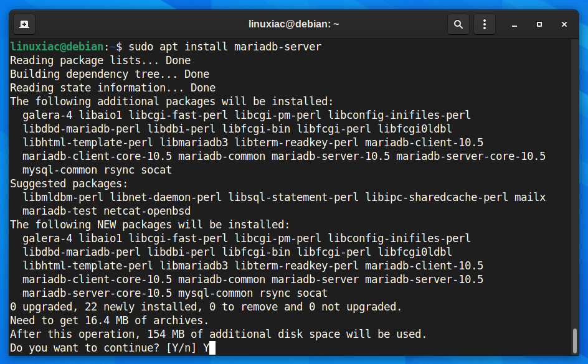Screen dimensions: 588x364
Task: Place cursor at the blinking block after Y
Action: (212, 348)
